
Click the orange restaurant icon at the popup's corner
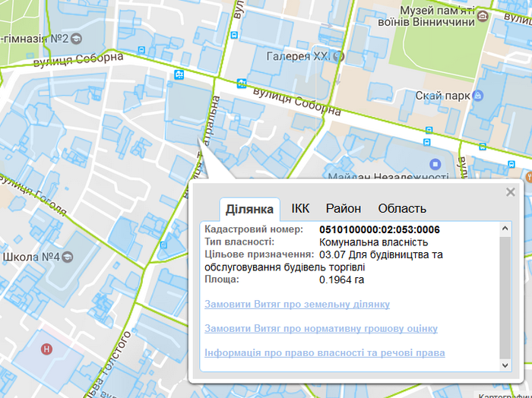tap(529, 177)
